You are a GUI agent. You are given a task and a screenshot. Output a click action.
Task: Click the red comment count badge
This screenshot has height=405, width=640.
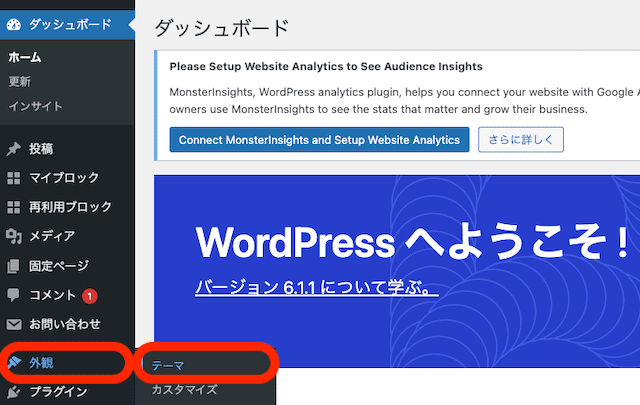pos(90,296)
